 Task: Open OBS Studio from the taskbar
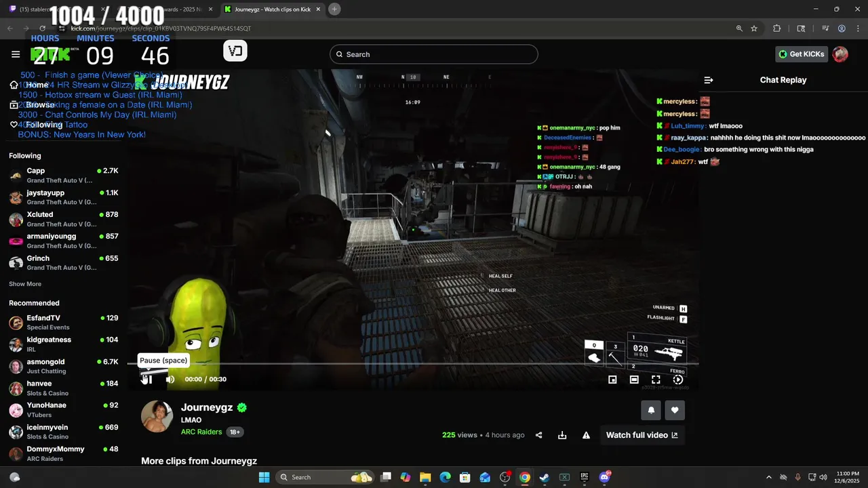tap(505, 477)
